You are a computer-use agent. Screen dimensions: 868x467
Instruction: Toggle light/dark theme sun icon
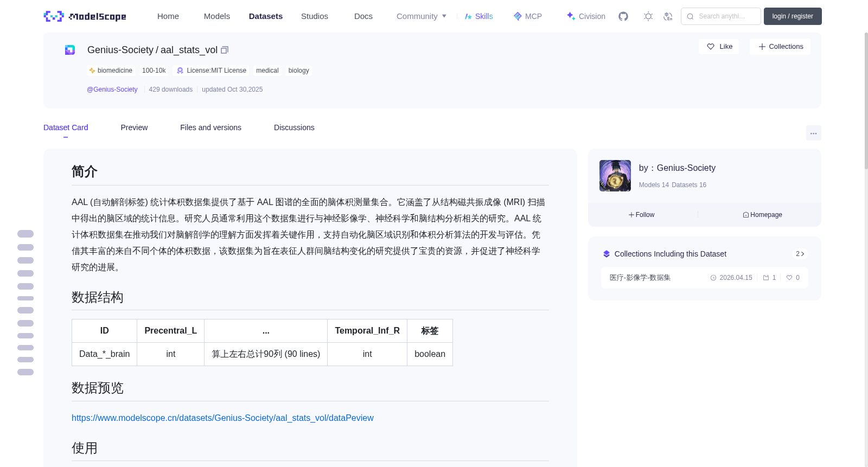pyautogui.click(x=648, y=16)
